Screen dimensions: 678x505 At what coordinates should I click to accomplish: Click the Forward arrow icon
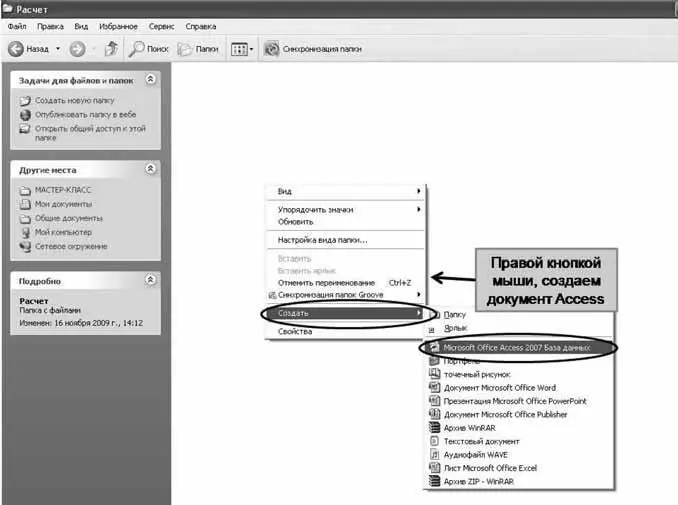77,49
